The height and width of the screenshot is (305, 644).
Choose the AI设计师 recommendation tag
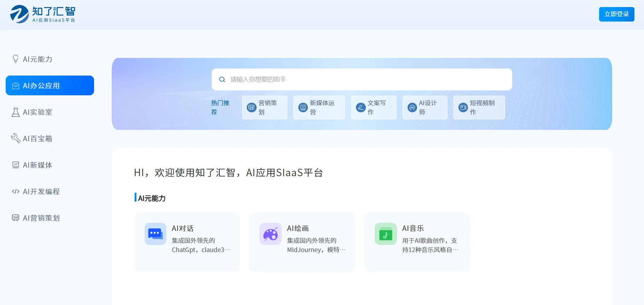tap(425, 107)
